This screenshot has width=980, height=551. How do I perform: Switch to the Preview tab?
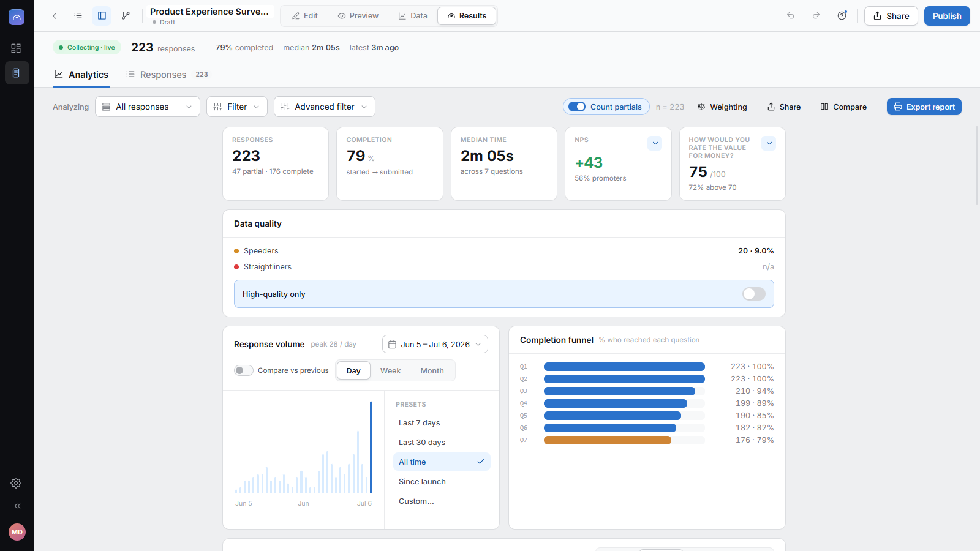tap(358, 16)
